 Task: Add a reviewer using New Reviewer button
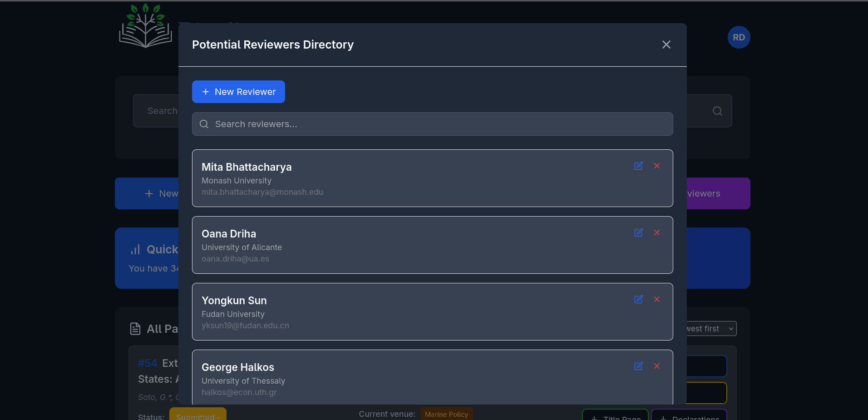(238, 92)
